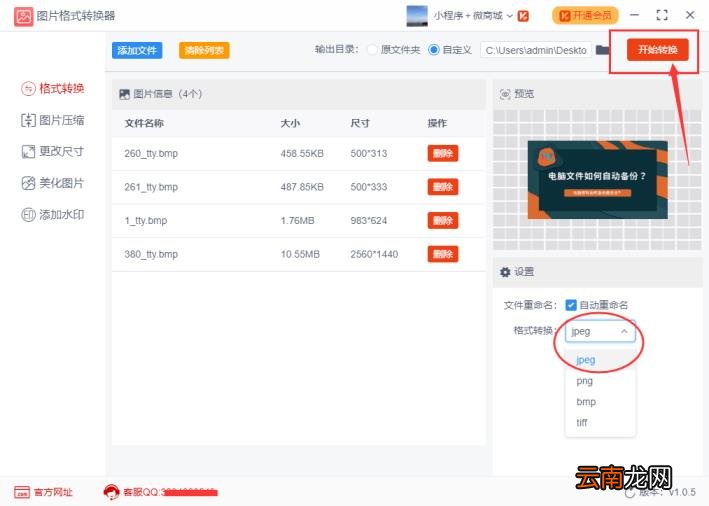
Task: Go to 美化图片 in the sidebar
Action: click(x=53, y=183)
